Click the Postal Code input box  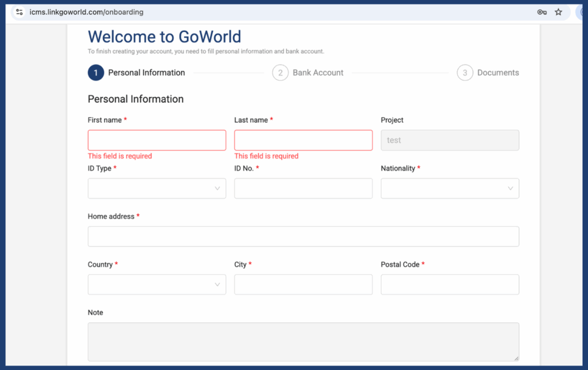point(450,284)
